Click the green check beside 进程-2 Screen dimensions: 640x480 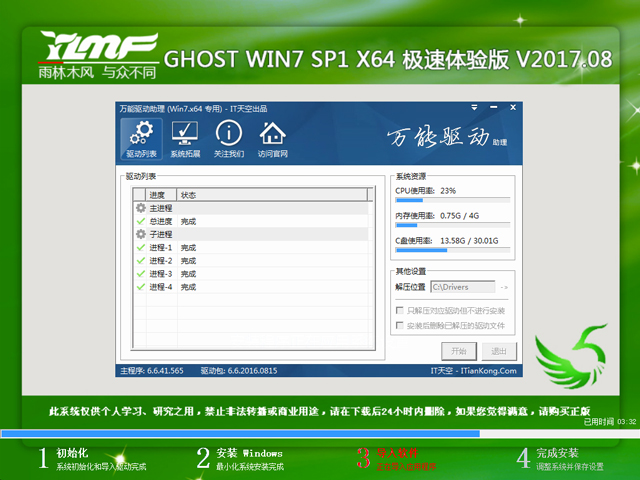pyautogui.click(x=141, y=260)
